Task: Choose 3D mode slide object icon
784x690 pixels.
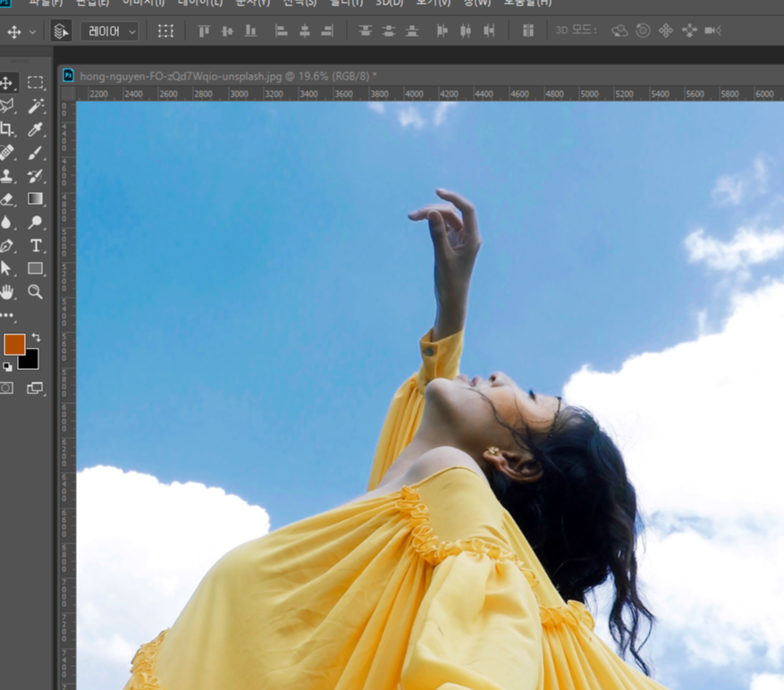Action: point(689,31)
